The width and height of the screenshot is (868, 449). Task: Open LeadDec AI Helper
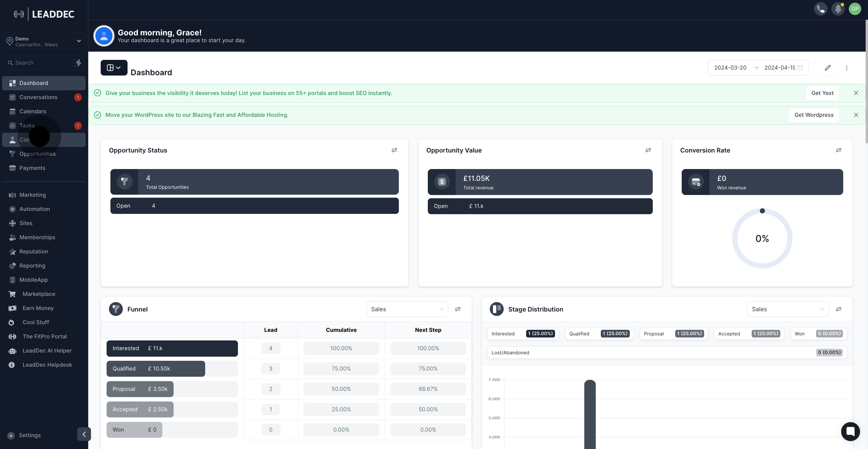(x=44, y=350)
